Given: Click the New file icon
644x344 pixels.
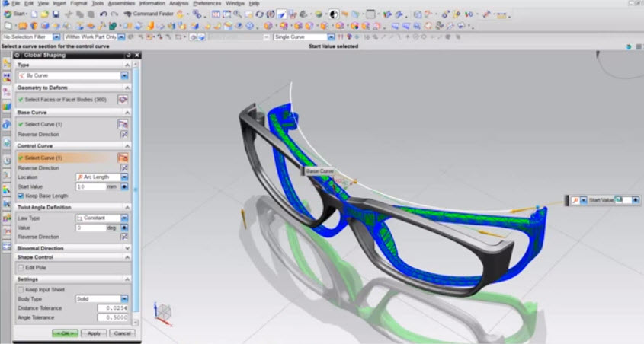Looking at the screenshot, I should click(34, 14).
